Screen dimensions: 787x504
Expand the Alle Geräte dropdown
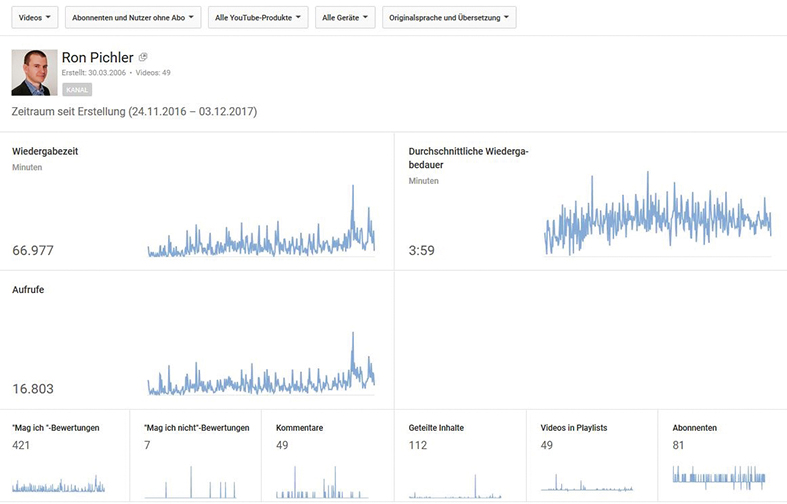(346, 17)
